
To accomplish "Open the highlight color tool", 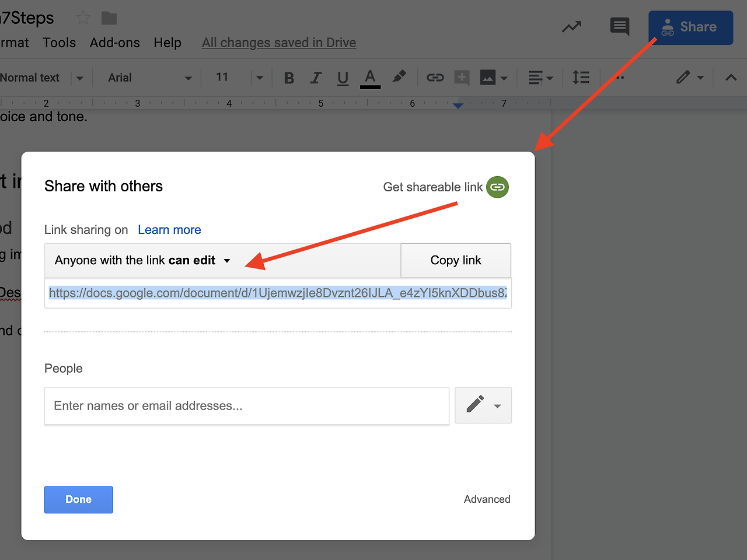I will (x=399, y=76).
